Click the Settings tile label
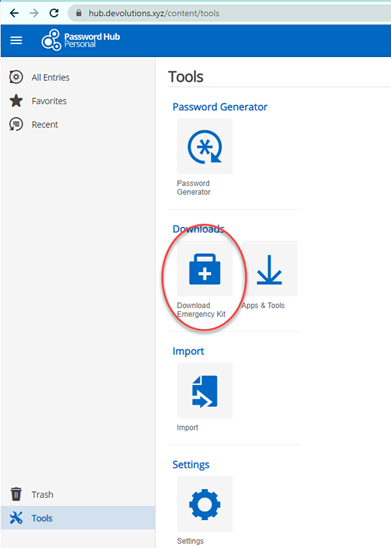This screenshot has height=548, width=391. [190, 541]
